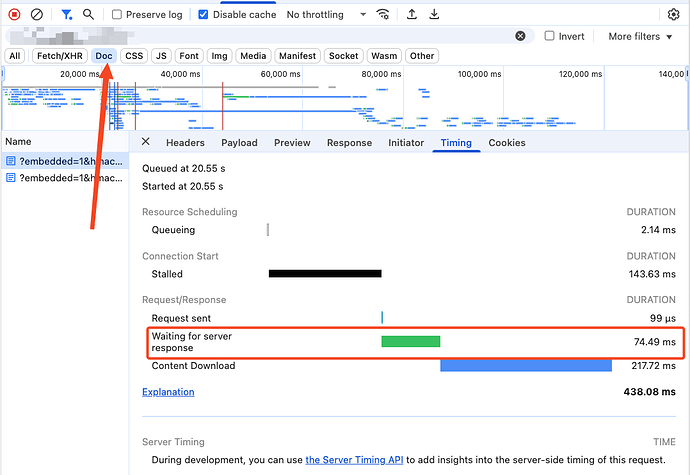Click the blue Content Download bar
Image resolution: width=690 pixels, height=475 pixels.
point(526,365)
